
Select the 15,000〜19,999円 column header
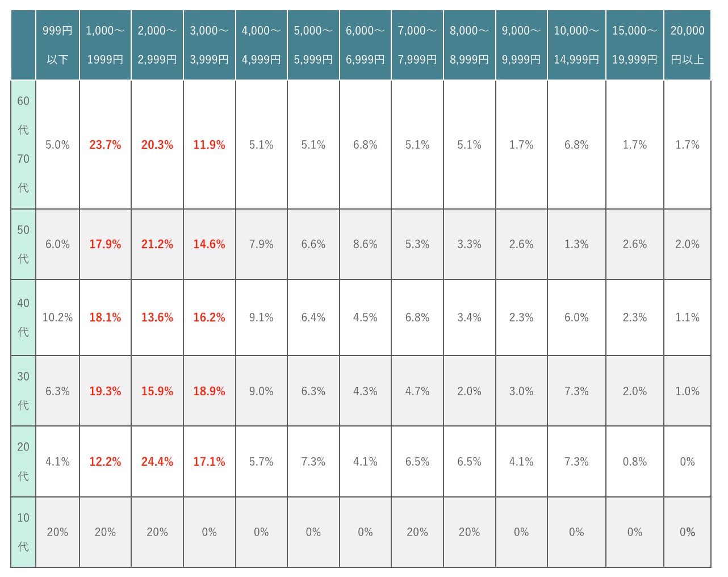(634, 45)
